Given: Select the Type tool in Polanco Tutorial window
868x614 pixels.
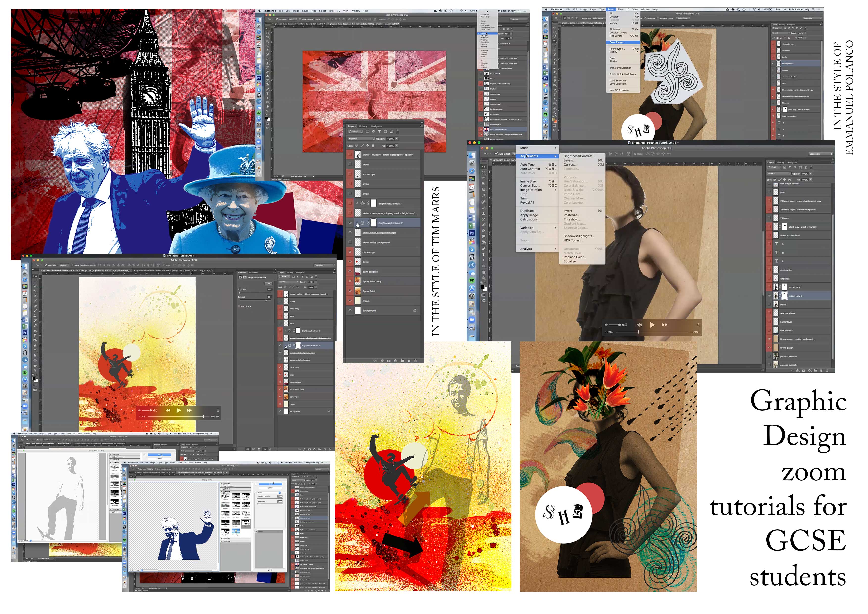Looking at the screenshot, I should [x=483, y=254].
